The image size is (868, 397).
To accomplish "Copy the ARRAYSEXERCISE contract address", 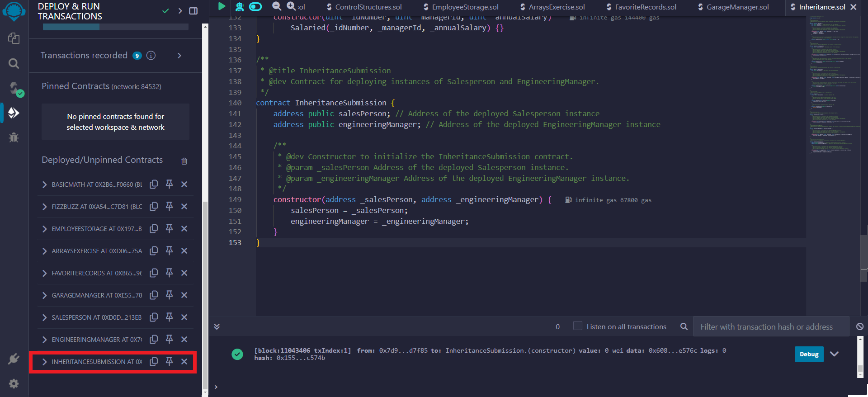I will click(x=154, y=250).
